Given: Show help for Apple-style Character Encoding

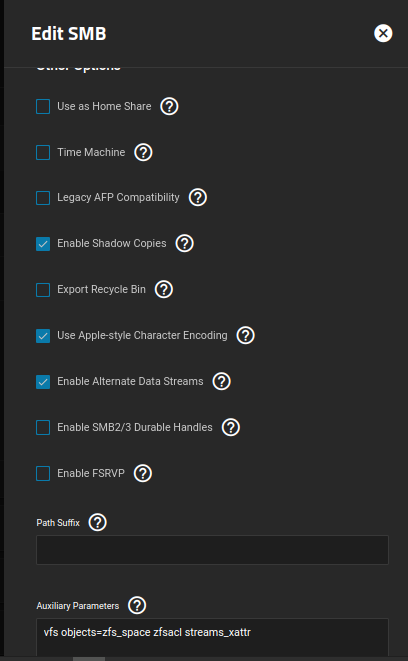Looking at the screenshot, I should click(245, 335).
